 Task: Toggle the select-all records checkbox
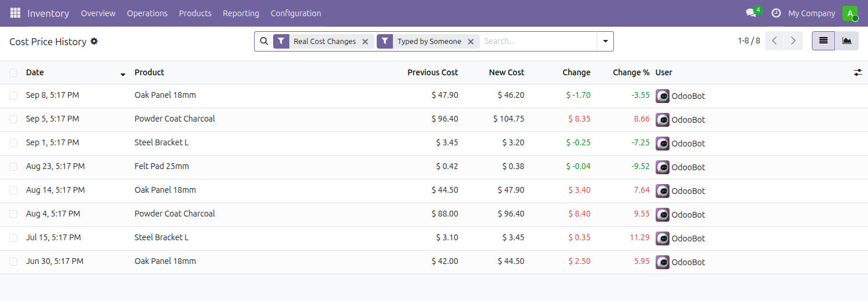tap(13, 72)
